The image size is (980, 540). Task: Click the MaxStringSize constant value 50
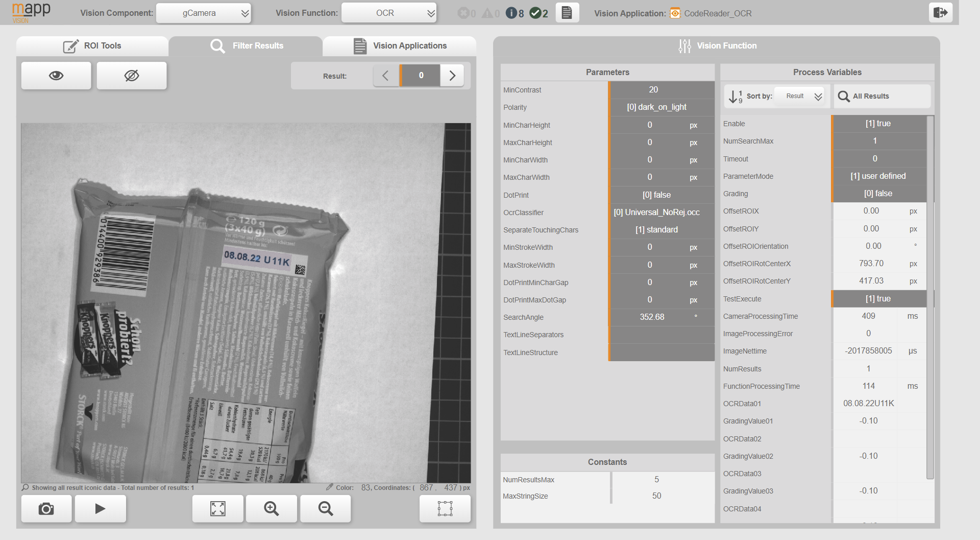pyautogui.click(x=656, y=496)
